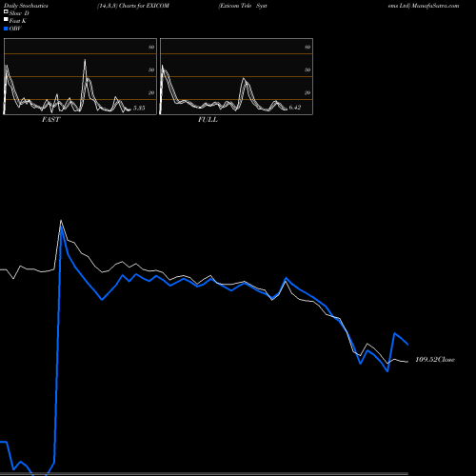Click the 5.35 value in FAST chart
The height and width of the screenshot is (476, 476).
pos(139,109)
